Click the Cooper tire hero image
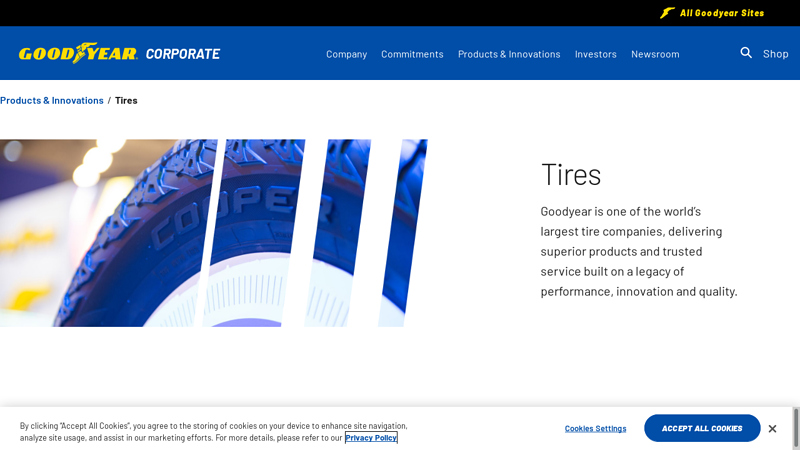This screenshot has height=450, width=800. [214, 233]
